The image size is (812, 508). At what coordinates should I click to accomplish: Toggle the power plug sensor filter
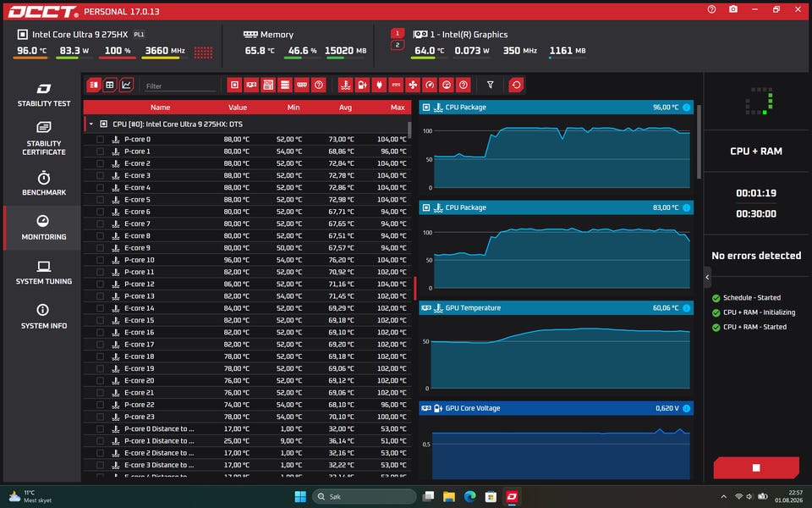click(x=379, y=85)
